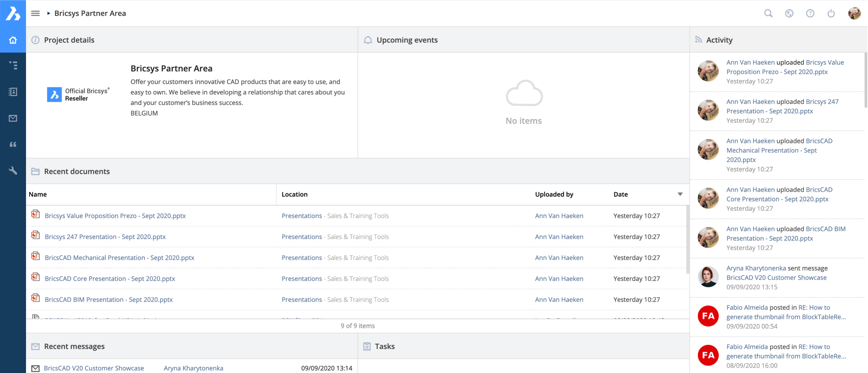The width and height of the screenshot is (868, 373).
Task: Open the user profile avatar menu
Action: (x=854, y=13)
